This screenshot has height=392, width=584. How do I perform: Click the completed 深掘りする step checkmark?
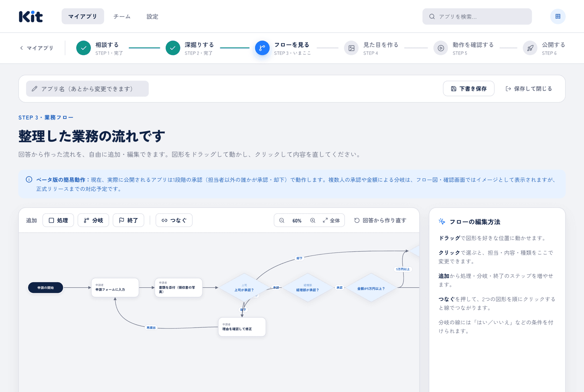(173, 48)
